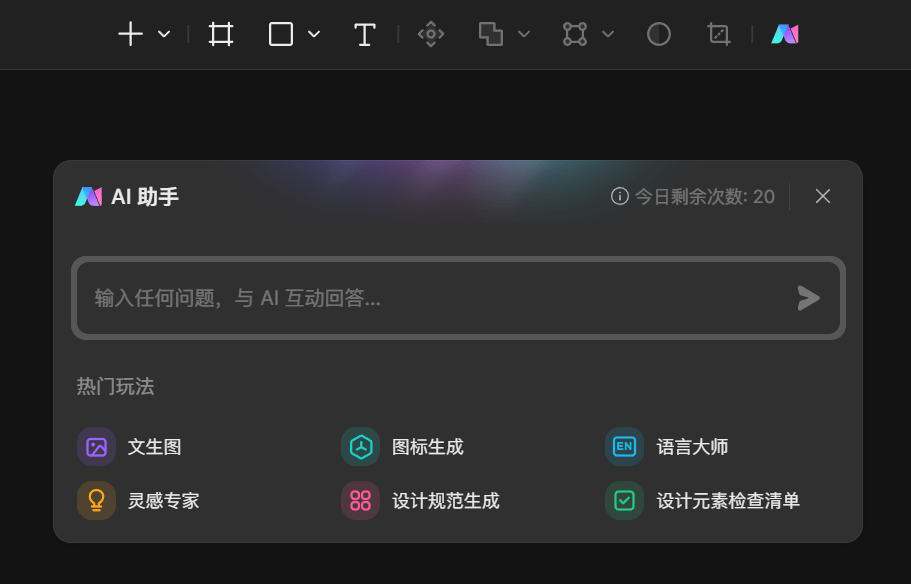Select the crop tool icon
The image size is (911, 584).
(719, 34)
